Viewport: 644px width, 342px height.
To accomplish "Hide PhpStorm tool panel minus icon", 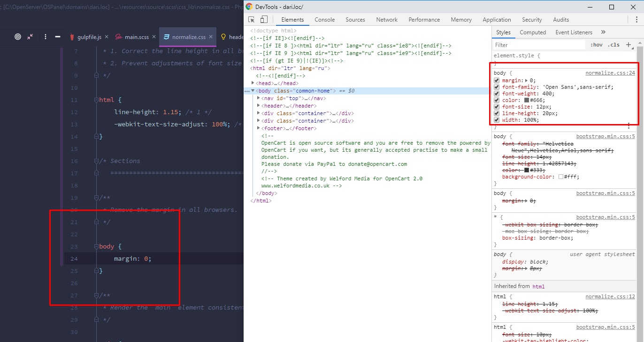I will pyautogui.click(x=58, y=37).
